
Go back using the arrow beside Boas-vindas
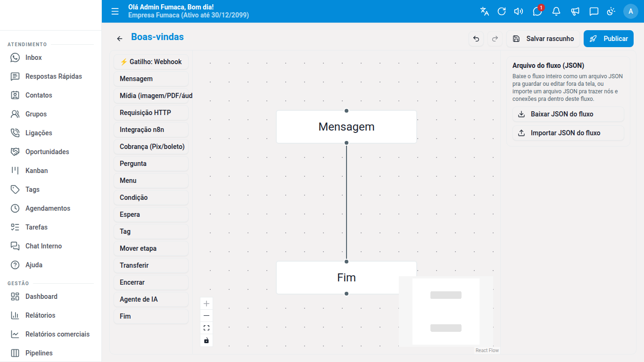[x=120, y=39]
